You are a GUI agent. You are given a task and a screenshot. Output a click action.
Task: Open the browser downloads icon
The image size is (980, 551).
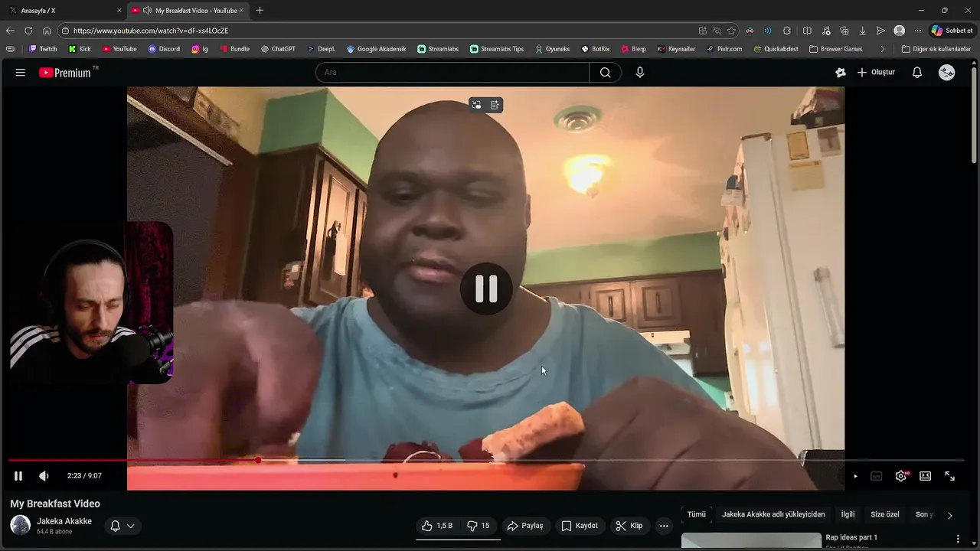pyautogui.click(x=862, y=31)
